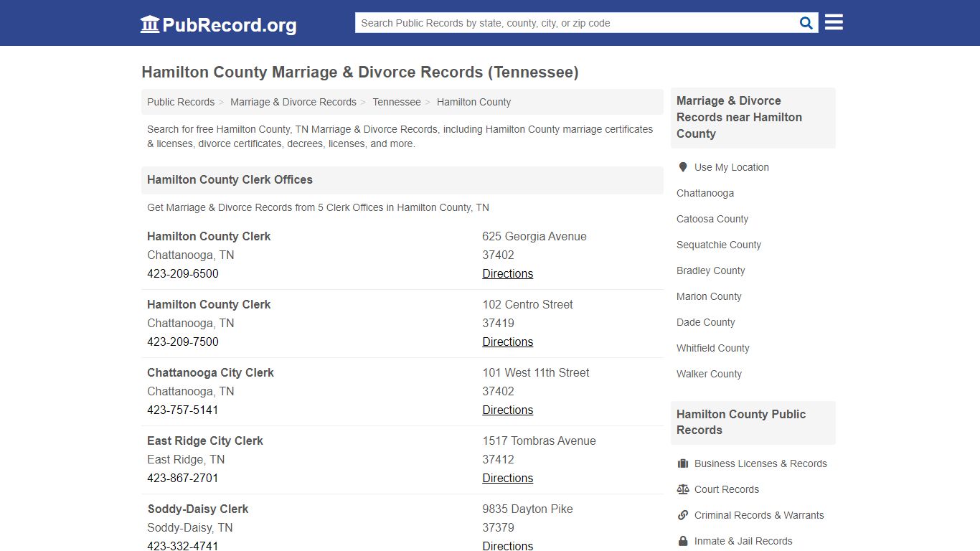
Task: Click the East Ridge City Clerk name
Action: click(x=205, y=441)
